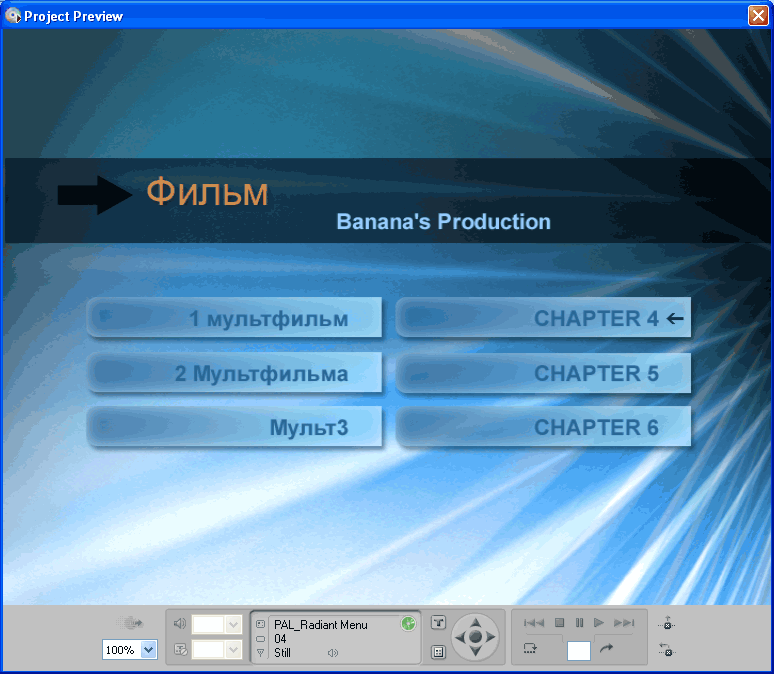Image resolution: width=774 pixels, height=674 pixels.
Task: Click the audio speaker icon
Action: click(x=180, y=624)
